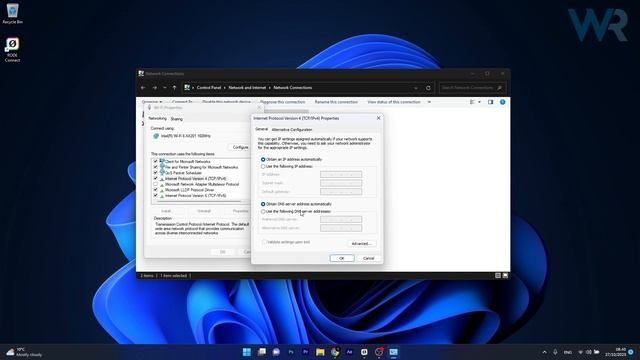Open the Control Panel taskbar window icon

393,352
